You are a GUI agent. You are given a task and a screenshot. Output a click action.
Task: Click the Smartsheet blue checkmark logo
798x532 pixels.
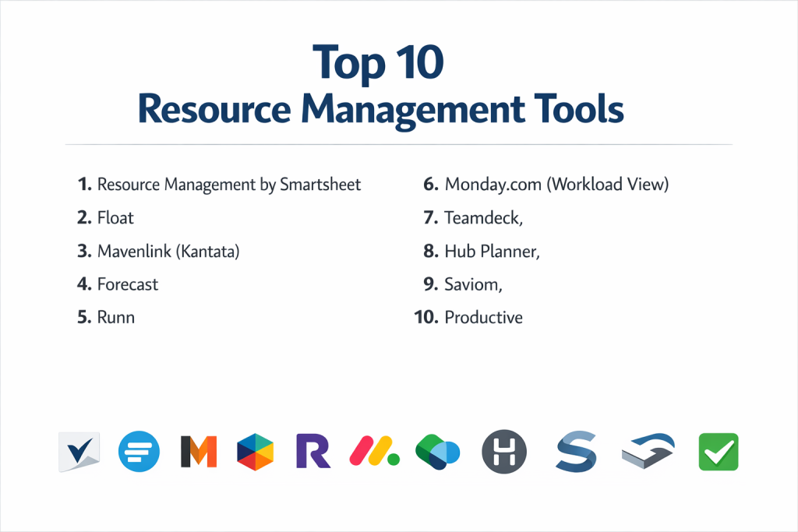[x=79, y=452]
